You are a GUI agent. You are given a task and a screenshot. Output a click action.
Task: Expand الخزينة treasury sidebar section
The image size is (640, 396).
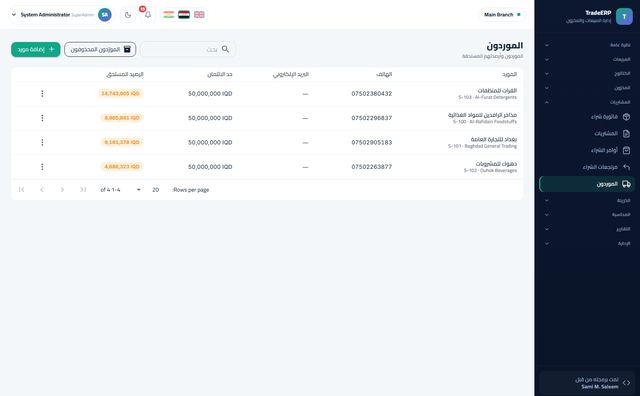587,200
